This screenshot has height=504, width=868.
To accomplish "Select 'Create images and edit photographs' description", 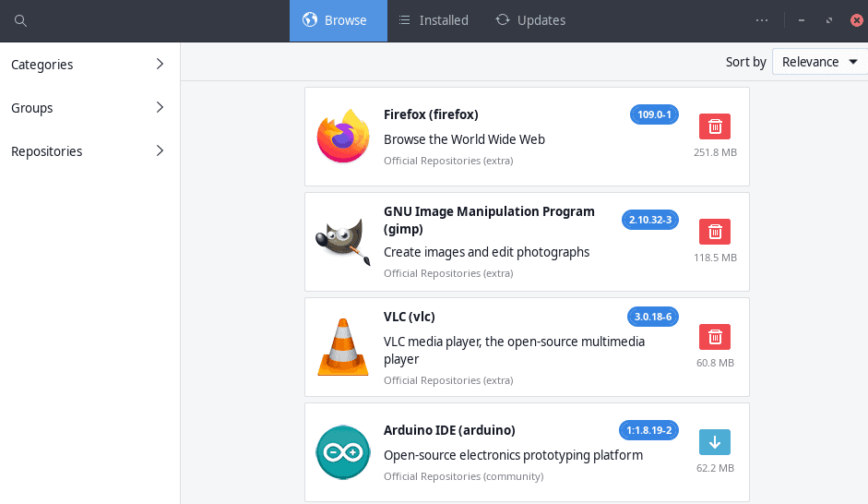I will [487, 253].
